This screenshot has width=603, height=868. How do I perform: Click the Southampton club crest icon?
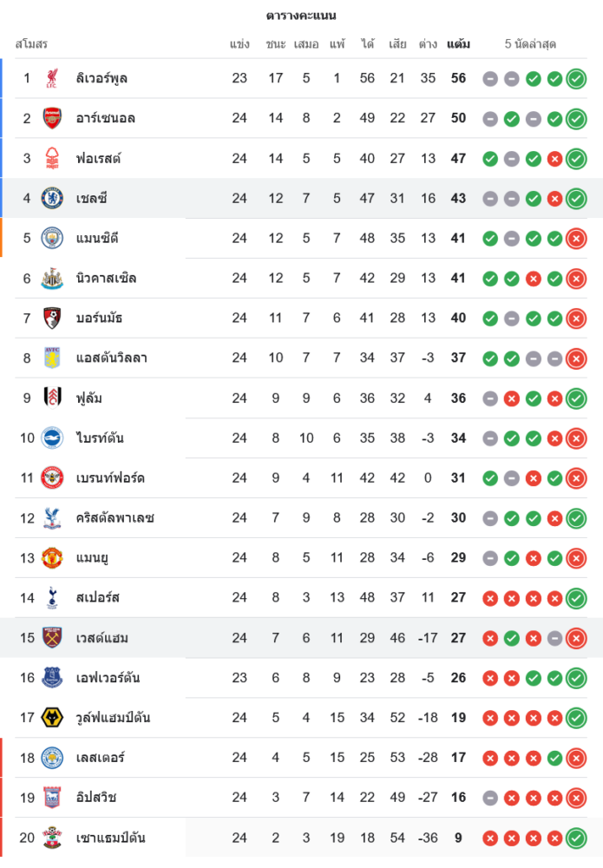click(52, 838)
